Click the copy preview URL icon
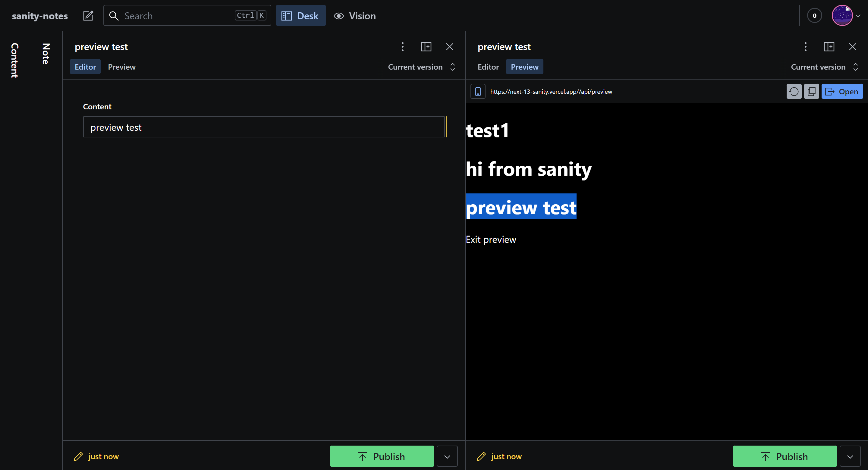This screenshot has height=470, width=868. [x=811, y=91]
